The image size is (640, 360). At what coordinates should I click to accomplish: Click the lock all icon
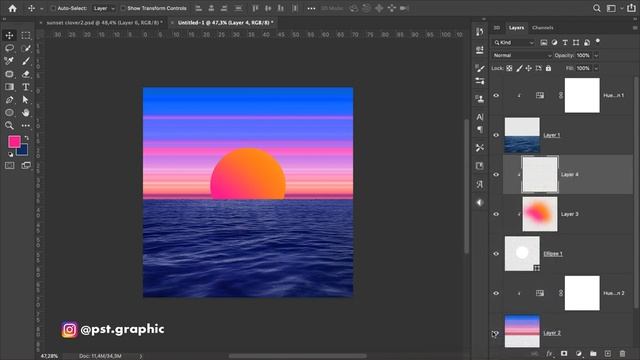[548, 68]
